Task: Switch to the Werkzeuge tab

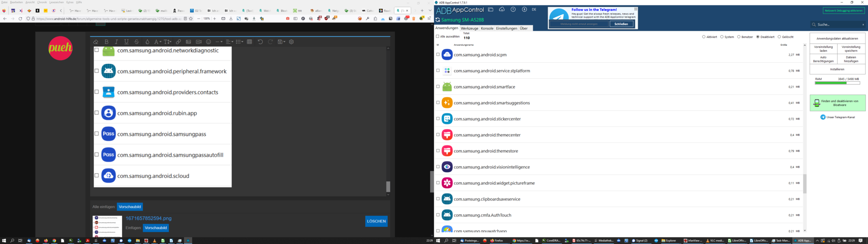Action: tap(469, 28)
